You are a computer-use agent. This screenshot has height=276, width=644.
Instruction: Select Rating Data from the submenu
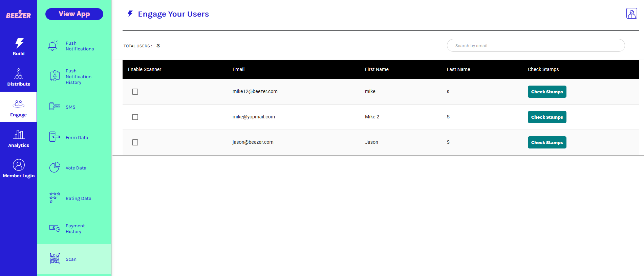pyautogui.click(x=78, y=198)
